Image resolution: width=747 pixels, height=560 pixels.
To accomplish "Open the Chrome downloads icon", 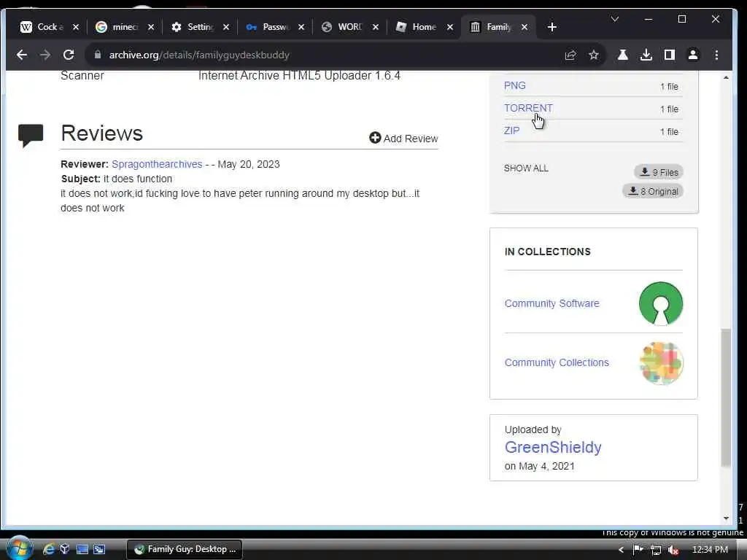I will 646,55.
